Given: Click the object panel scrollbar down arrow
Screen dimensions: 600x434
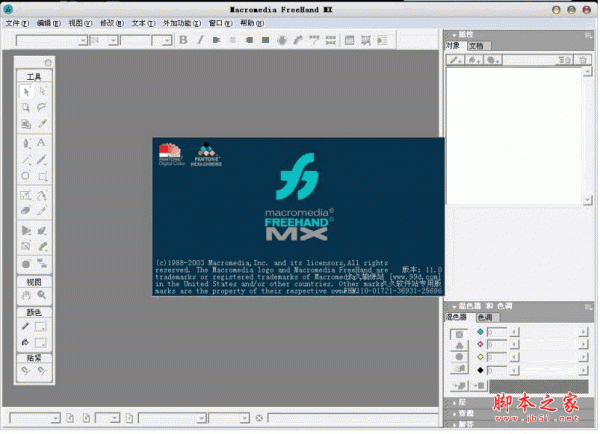Looking at the screenshot, I should point(587,199).
